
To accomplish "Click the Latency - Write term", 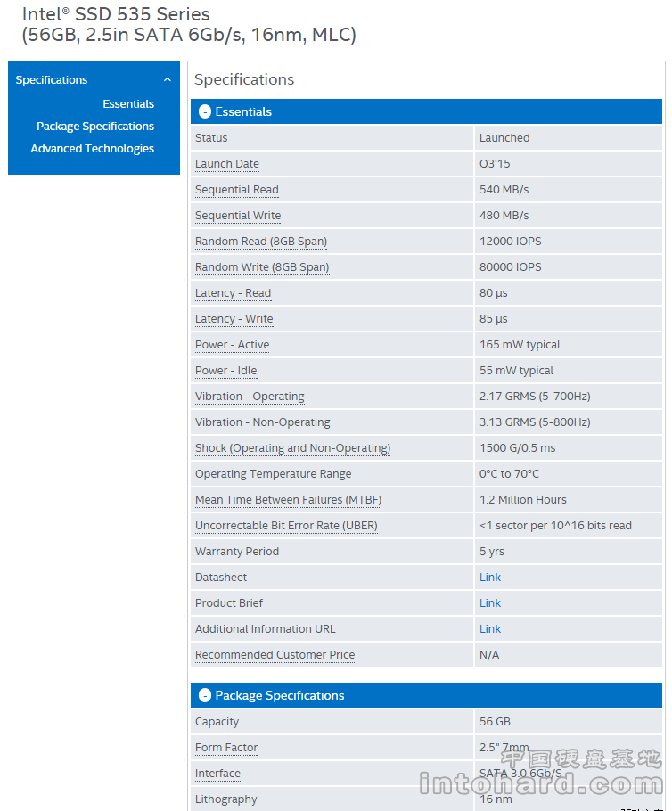I will point(234,319).
